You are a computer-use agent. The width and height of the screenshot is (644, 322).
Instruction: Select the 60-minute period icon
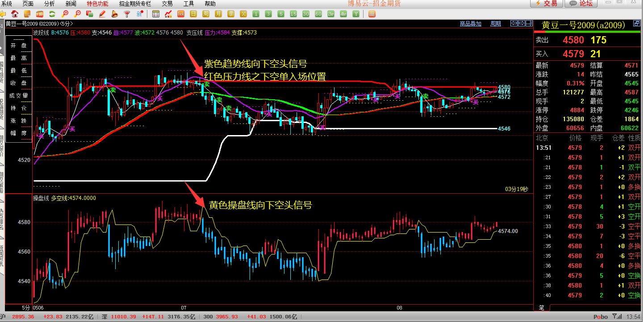[318, 14]
